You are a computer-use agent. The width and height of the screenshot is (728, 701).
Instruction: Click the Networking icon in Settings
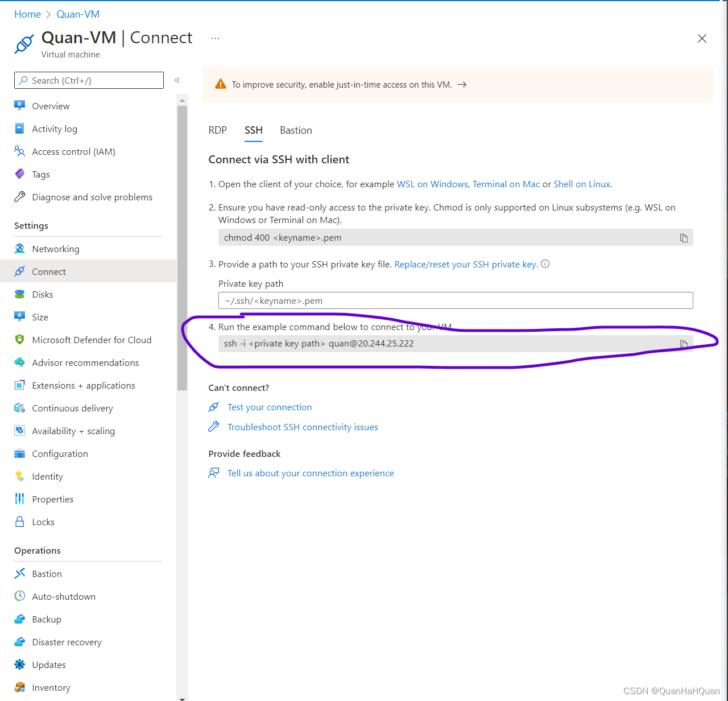click(20, 249)
